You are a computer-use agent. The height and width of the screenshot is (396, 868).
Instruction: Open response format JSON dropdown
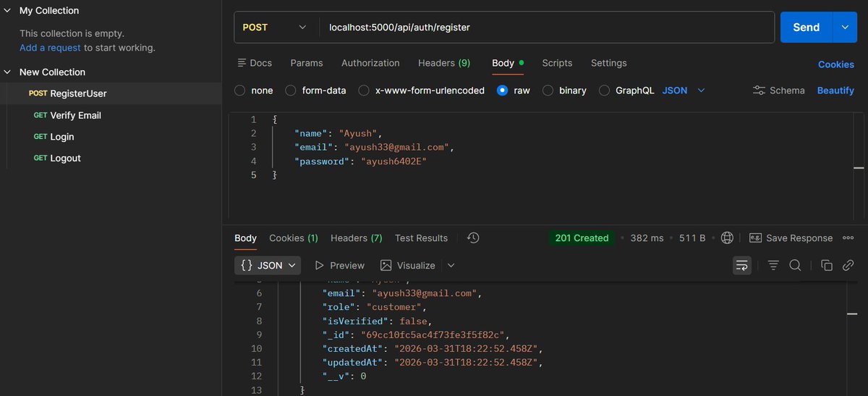tap(268, 266)
